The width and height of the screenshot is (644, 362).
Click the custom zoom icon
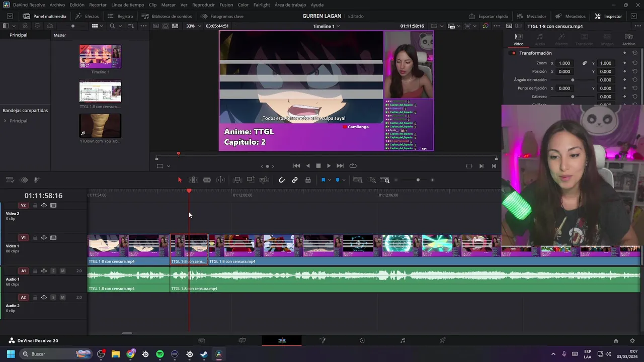pos(385,180)
